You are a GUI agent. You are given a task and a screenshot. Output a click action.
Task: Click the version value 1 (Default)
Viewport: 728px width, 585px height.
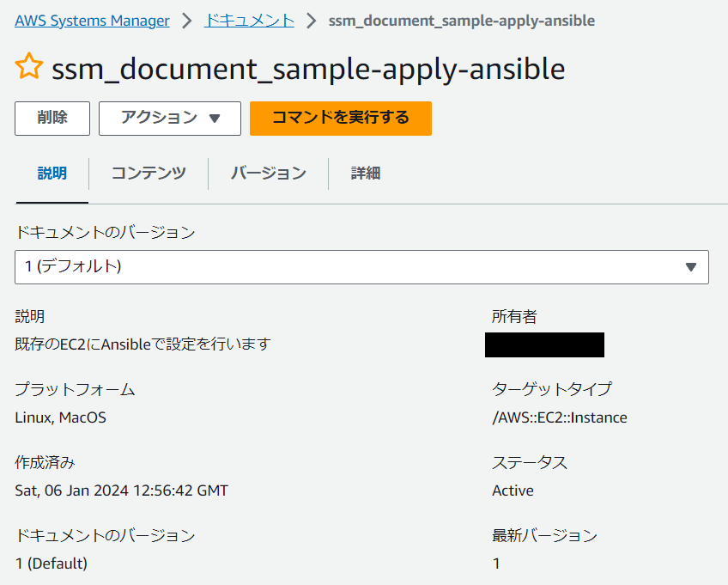point(51,564)
